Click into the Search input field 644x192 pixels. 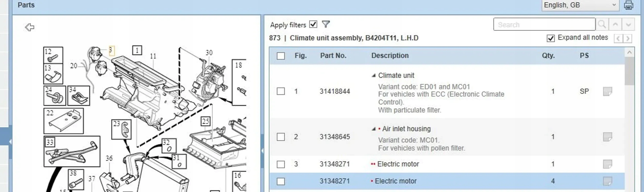click(x=544, y=24)
